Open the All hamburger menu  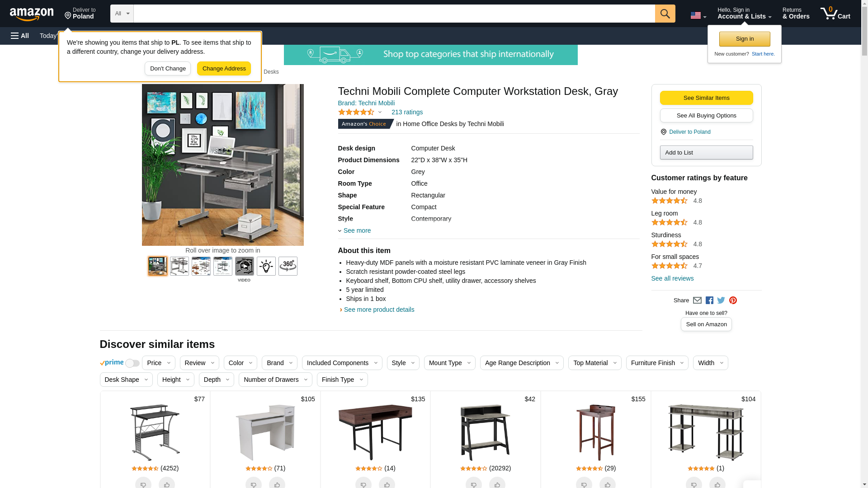pyautogui.click(x=20, y=36)
